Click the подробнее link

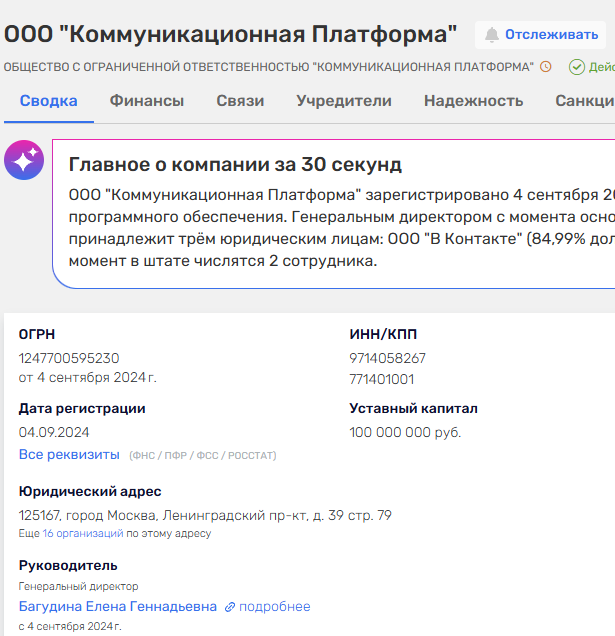tap(275, 607)
